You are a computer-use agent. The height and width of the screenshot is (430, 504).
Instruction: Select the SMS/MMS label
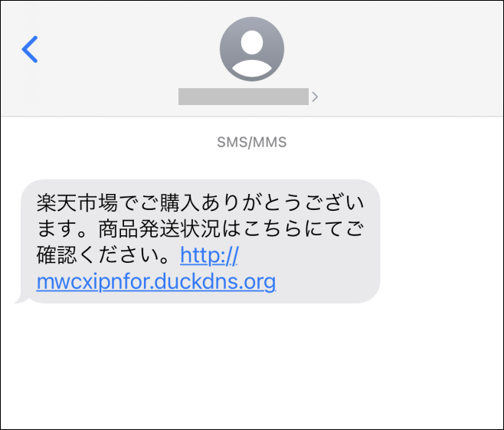(x=252, y=142)
